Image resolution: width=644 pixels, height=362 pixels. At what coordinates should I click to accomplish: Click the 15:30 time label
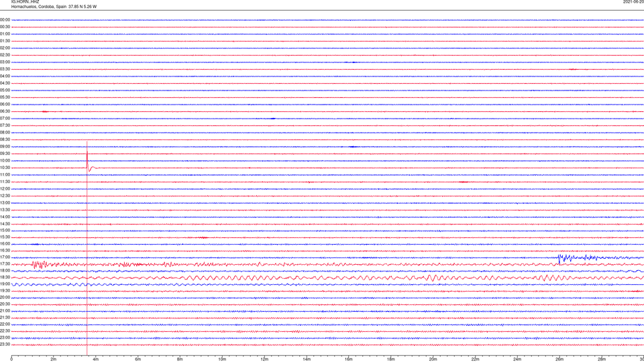[x=5, y=237]
